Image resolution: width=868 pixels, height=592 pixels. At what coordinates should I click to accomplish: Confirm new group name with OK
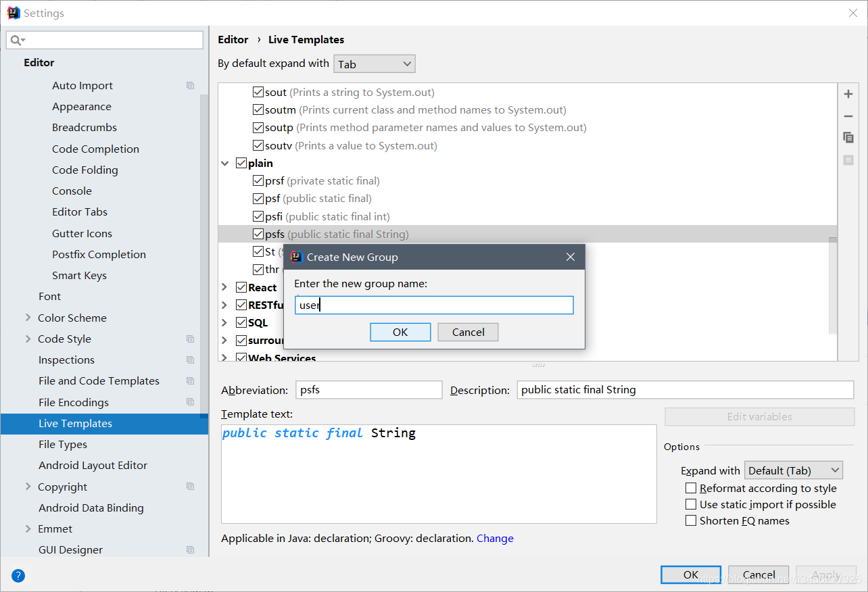click(x=400, y=332)
